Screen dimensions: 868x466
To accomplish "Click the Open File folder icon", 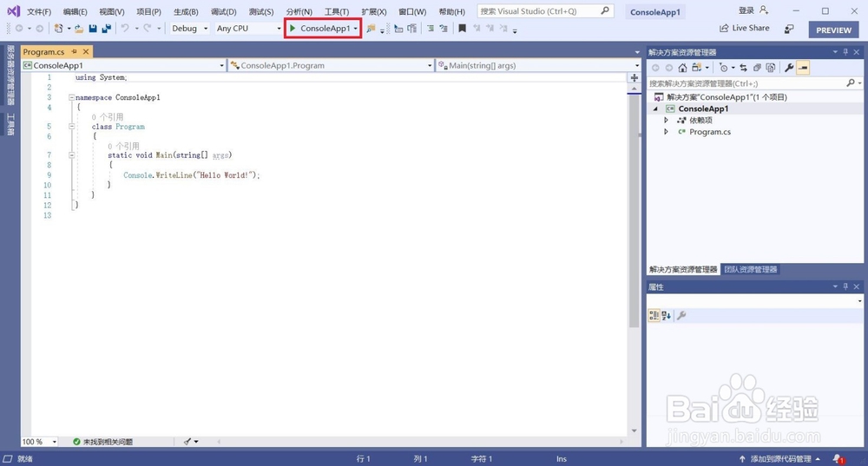I will [79, 29].
